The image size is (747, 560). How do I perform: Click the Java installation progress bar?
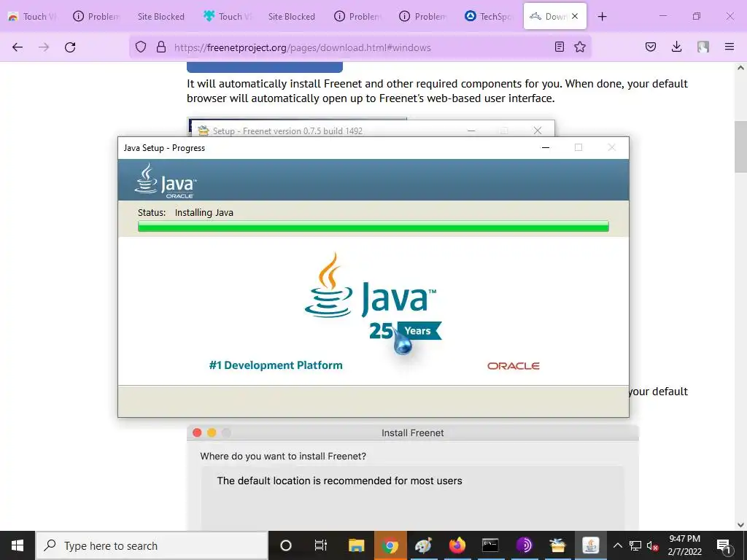click(373, 226)
